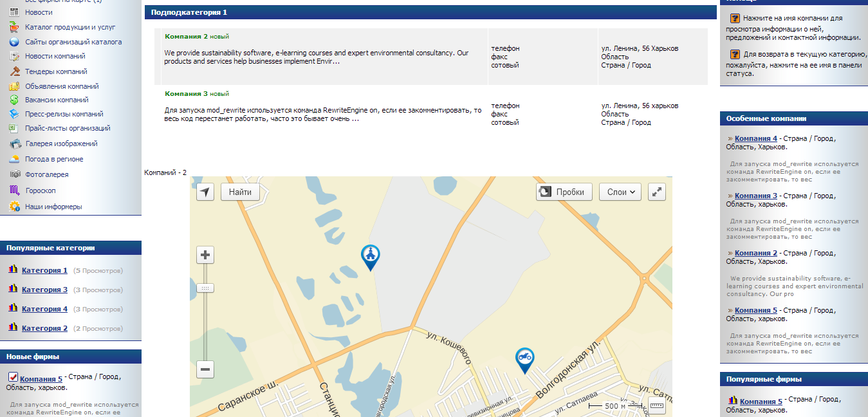Click Подподкатегория 1 header bar
The height and width of the screenshot is (417, 868).
click(x=430, y=12)
